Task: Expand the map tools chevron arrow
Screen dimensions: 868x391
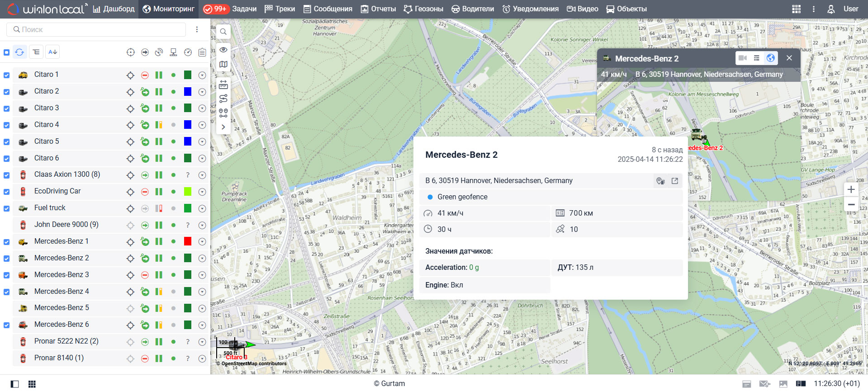Action: 223,127
